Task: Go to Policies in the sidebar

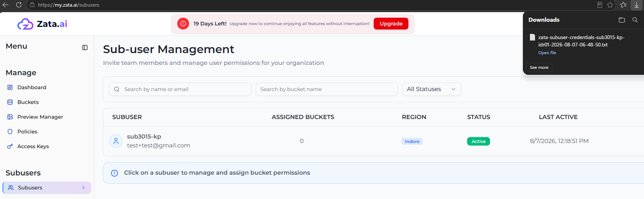Action: (27, 132)
